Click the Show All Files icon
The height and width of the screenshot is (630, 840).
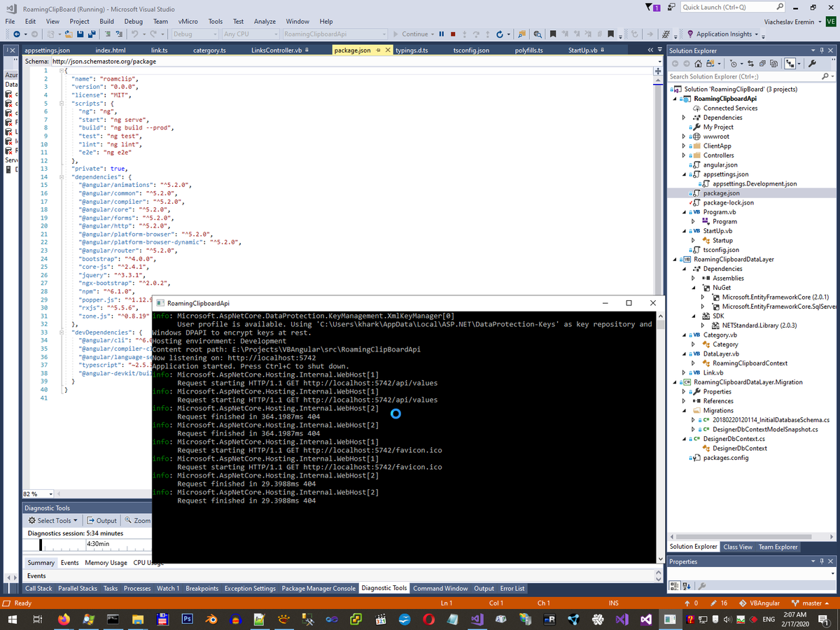[773, 63]
